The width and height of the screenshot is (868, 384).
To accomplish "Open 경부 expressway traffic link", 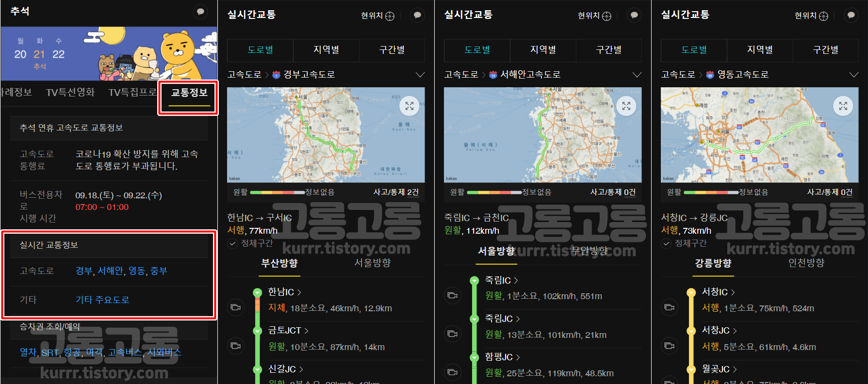I will [x=84, y=271].
